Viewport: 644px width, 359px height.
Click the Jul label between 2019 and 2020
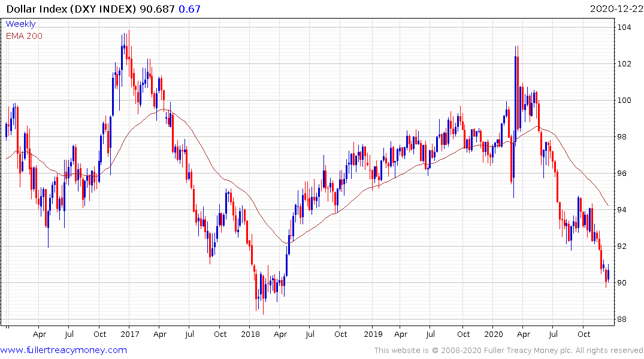point(430,334)
